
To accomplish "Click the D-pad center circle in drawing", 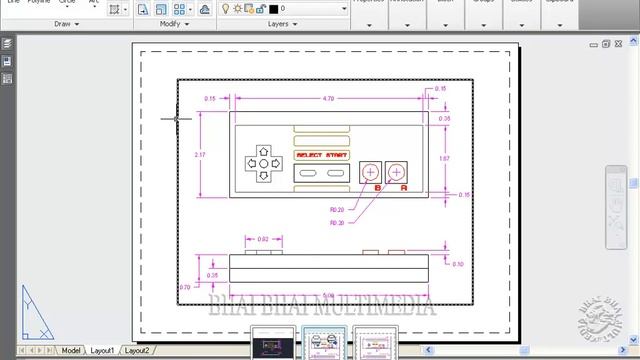I will 264,164.
